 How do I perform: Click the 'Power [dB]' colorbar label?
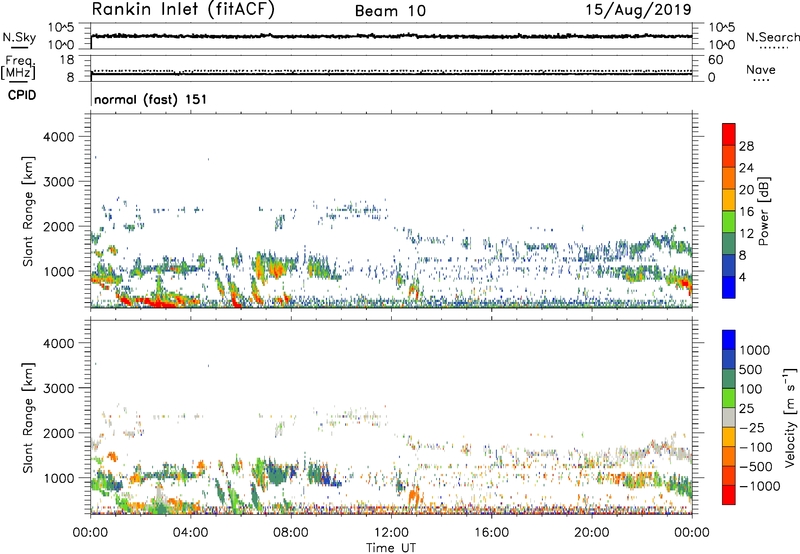763,211
